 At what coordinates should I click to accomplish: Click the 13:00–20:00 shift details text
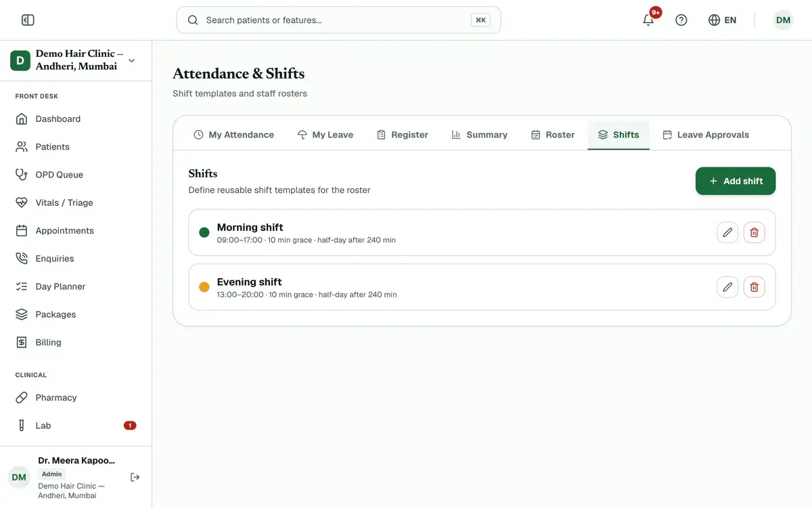click(307, 295)
